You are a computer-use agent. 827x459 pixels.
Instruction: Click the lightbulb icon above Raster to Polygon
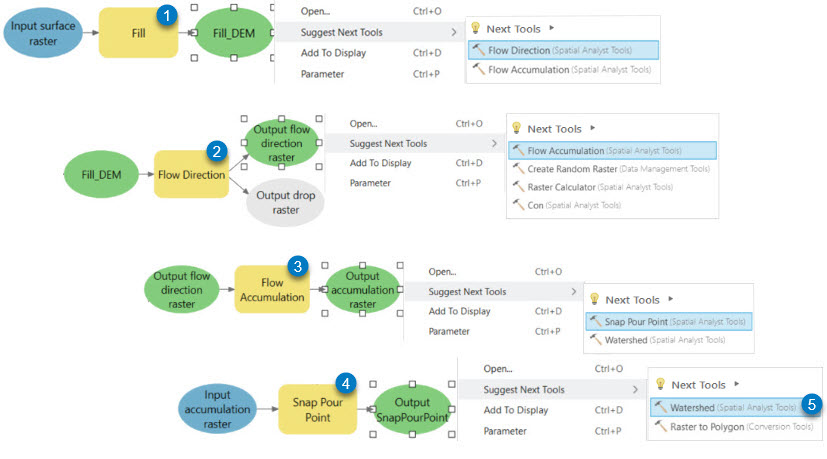pos(659,384)
